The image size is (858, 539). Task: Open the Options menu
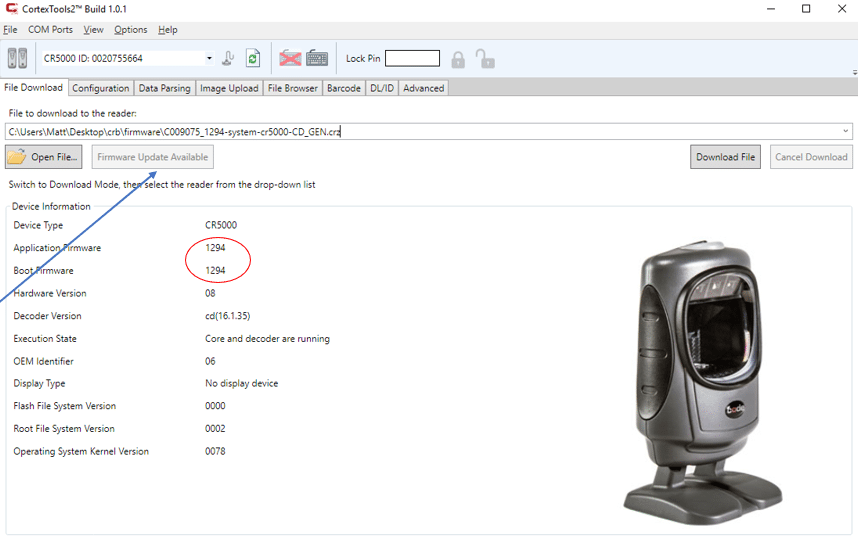click(x=130, y=30)
